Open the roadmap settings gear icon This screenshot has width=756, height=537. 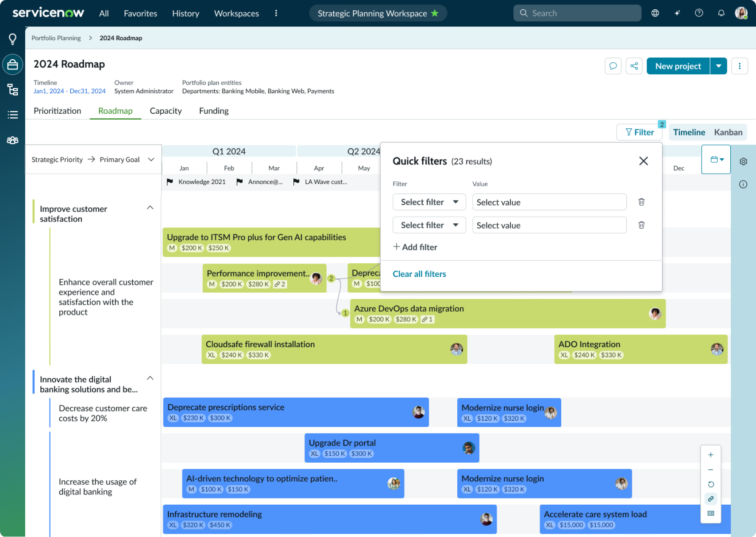[x=744, y=161]
